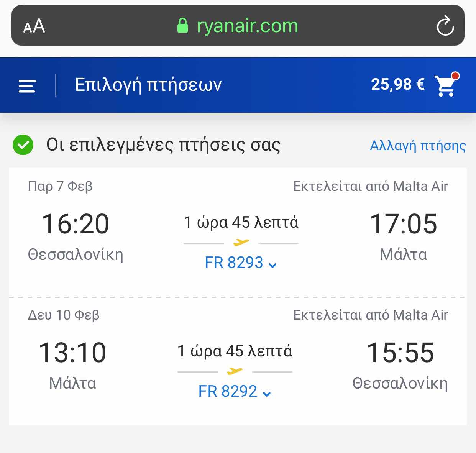Select the Επιλογή πτήσεων header title
476x453 pixels.
pos(148,85)
